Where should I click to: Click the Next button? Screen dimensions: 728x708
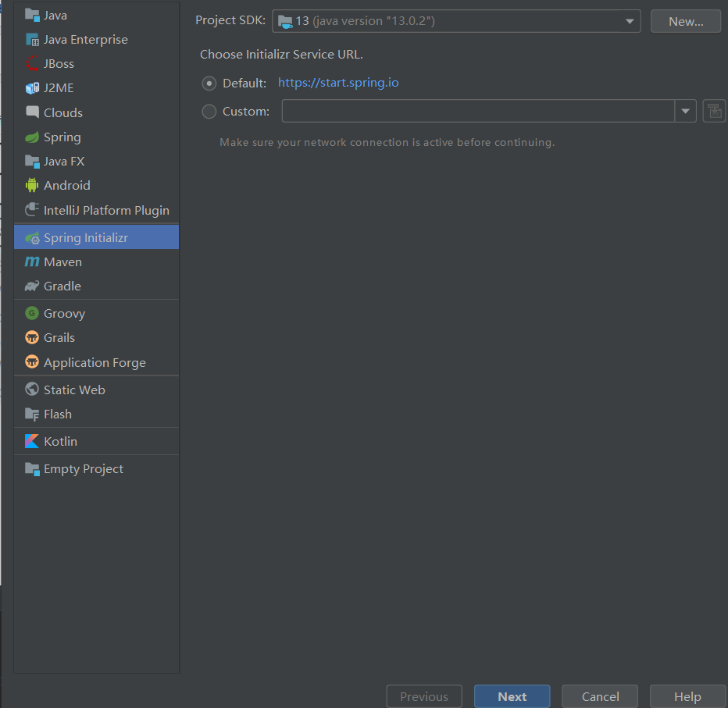point(512,696)
